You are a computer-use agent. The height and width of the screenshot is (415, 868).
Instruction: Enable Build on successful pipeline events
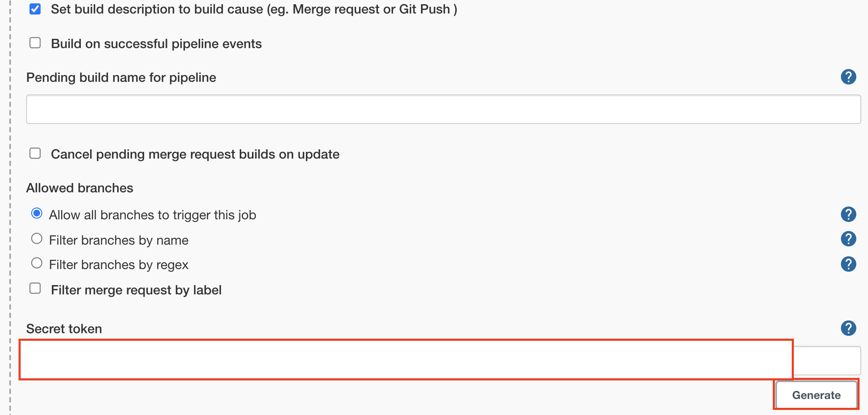35,43
